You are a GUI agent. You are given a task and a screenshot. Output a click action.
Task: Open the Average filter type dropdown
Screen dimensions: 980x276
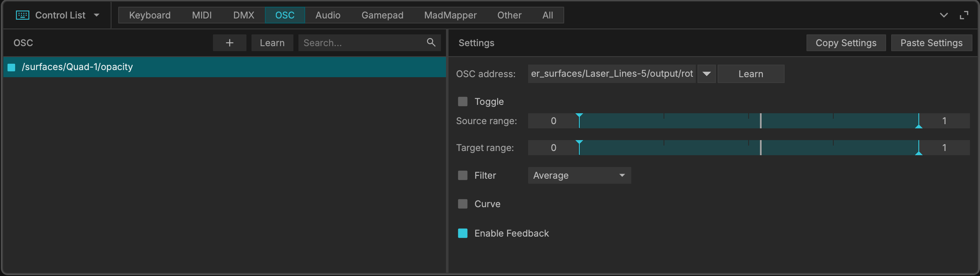click(x=579, y=175)
